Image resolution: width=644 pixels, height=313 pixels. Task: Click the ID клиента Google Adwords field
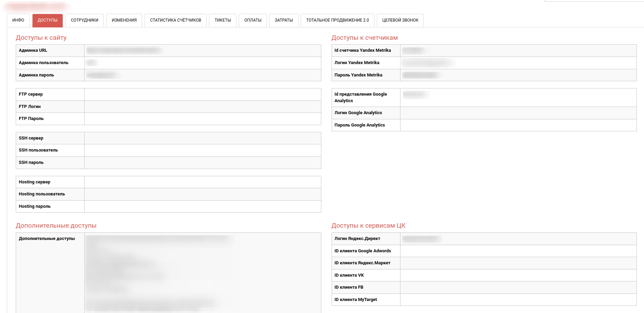[518, 251]
